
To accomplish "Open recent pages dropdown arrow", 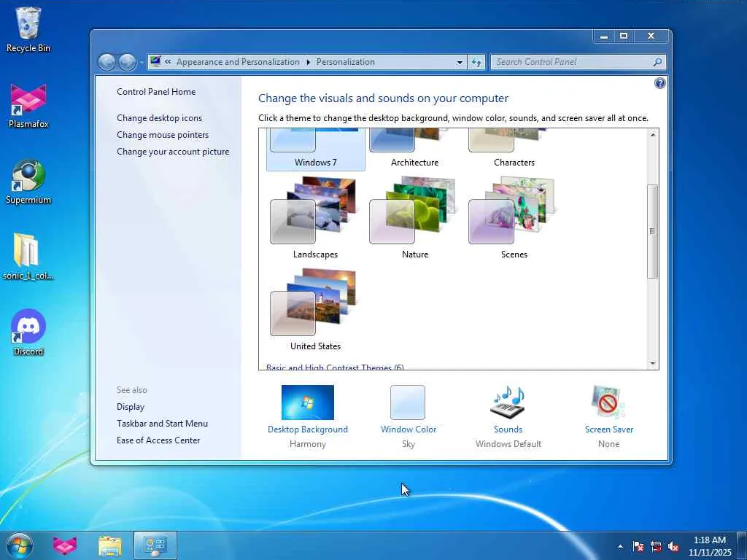I will [x=142, y=63].
